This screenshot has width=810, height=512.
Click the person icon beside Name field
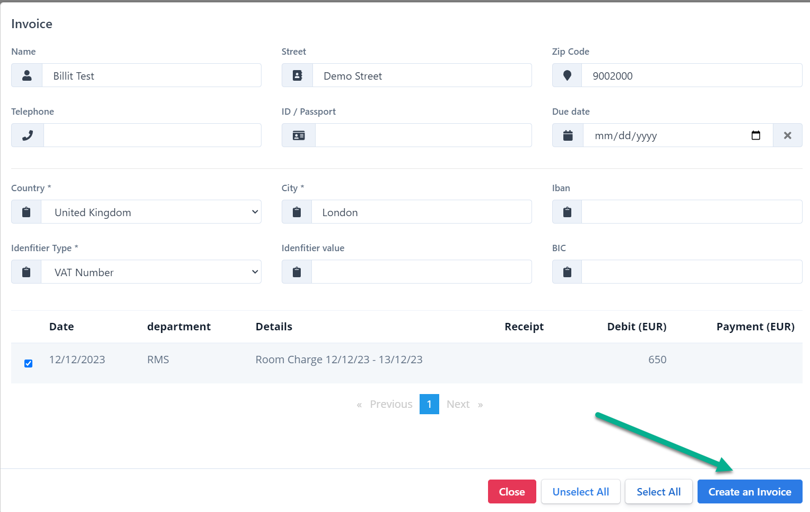(x=27, y=76)
